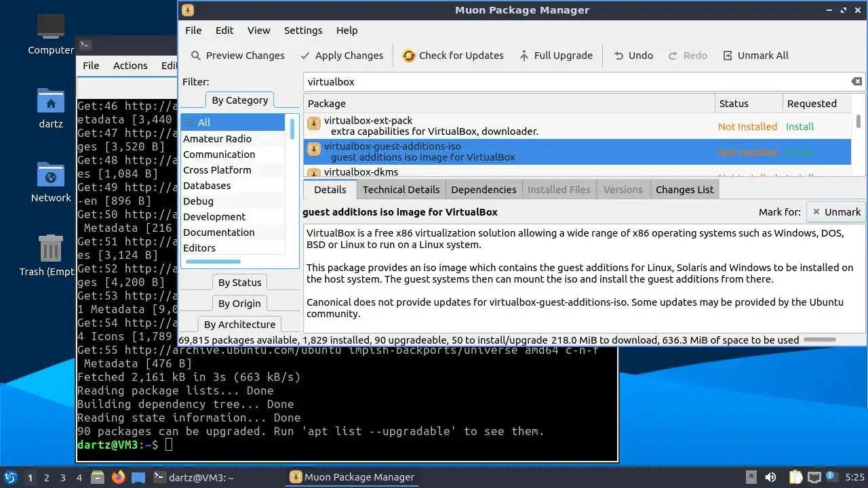Click the virtualbox search input field
868x488 pixels.
(576, 81)
